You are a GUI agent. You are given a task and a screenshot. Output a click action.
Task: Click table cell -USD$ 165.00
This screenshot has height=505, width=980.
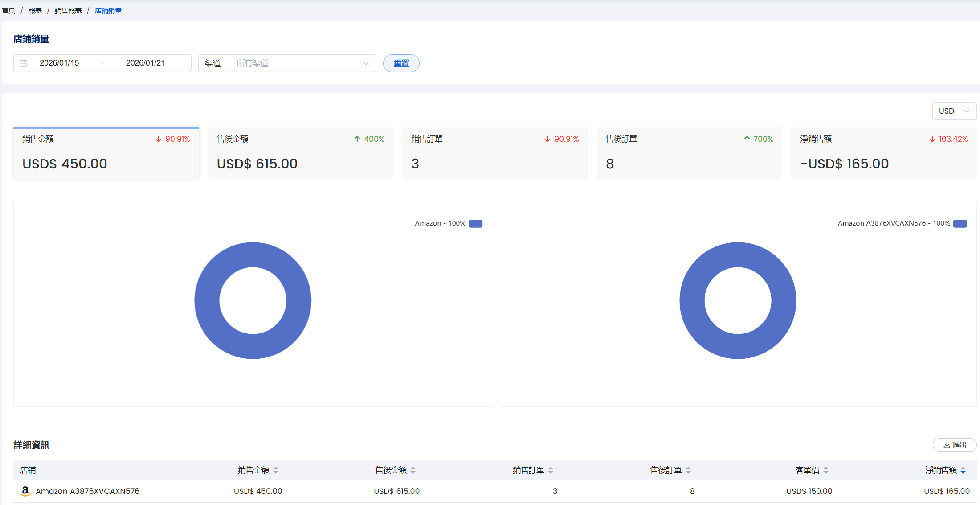coord(945,491)
